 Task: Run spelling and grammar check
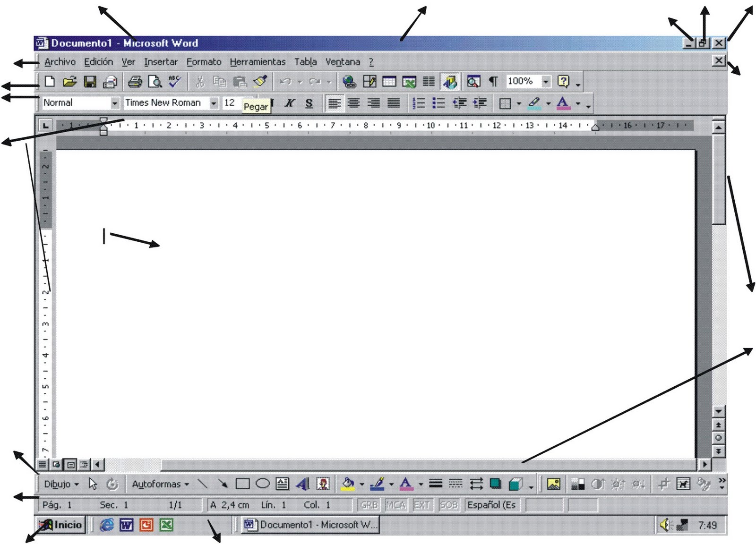pyautogui.click(x=175, y=81)
